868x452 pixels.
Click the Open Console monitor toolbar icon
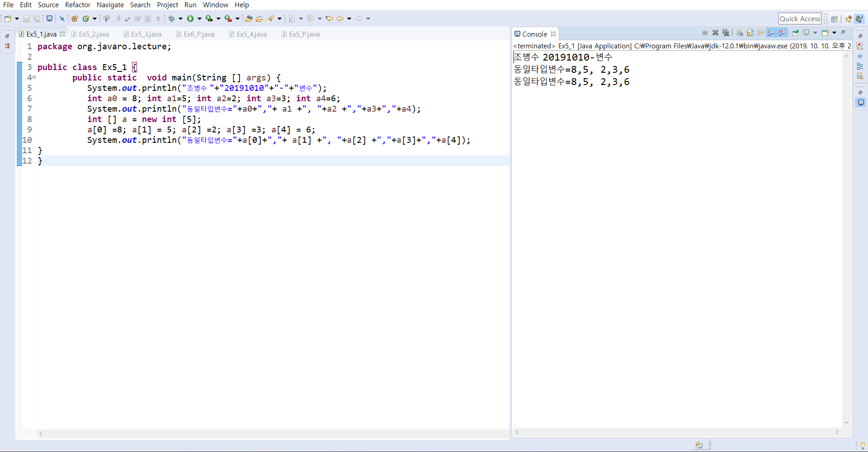click(49, 19)
